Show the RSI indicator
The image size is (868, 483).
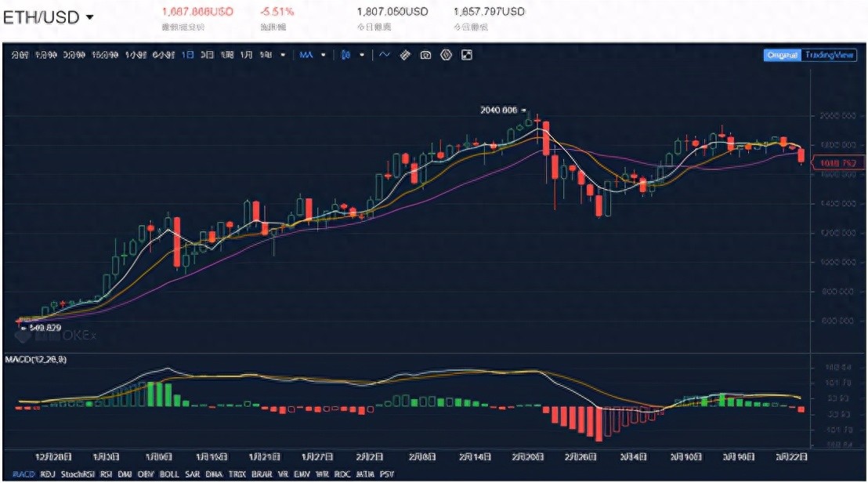(106, 474)
